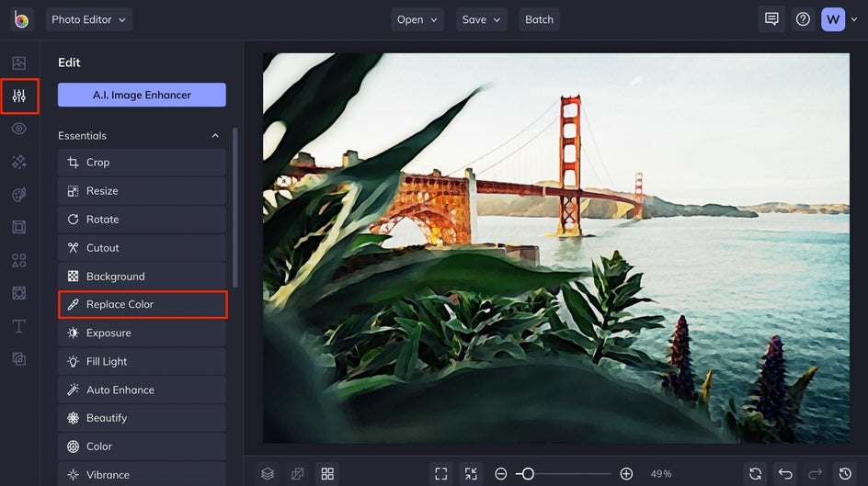
Task: Open the Effects sparkle sidebar icon
Action: pos(18,162)
